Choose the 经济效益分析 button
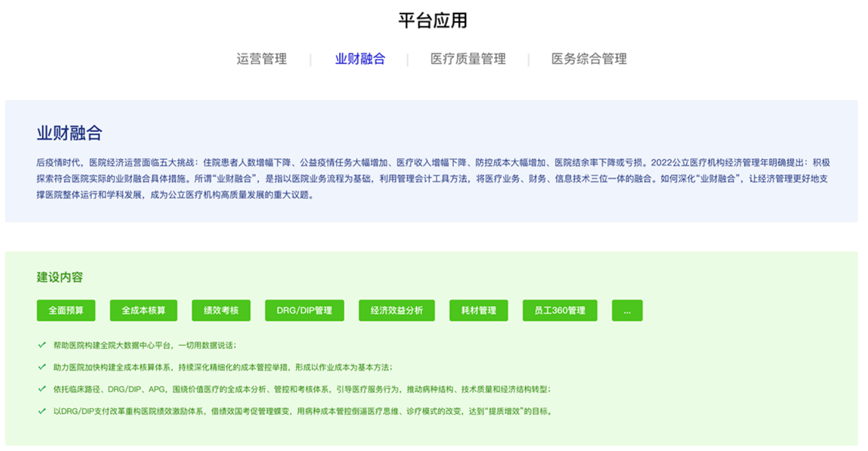 tap(396, 310)
